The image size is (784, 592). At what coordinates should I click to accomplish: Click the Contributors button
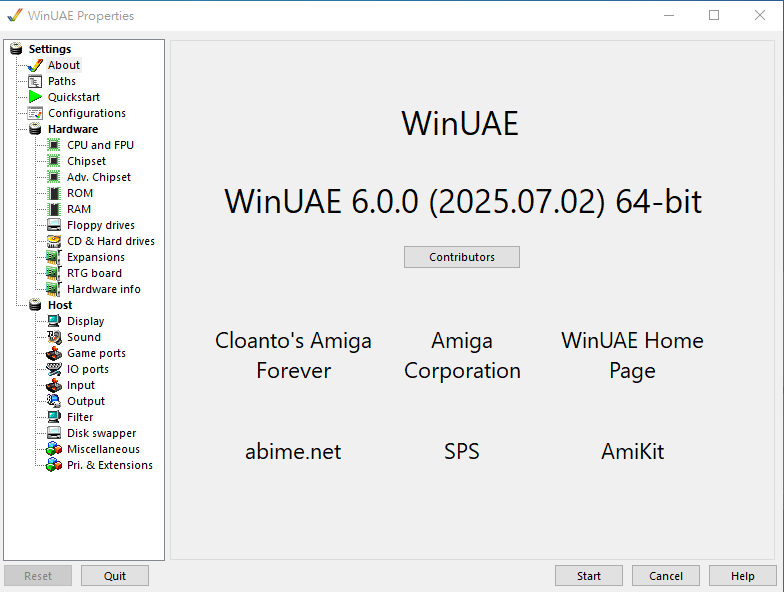[462, 257]
